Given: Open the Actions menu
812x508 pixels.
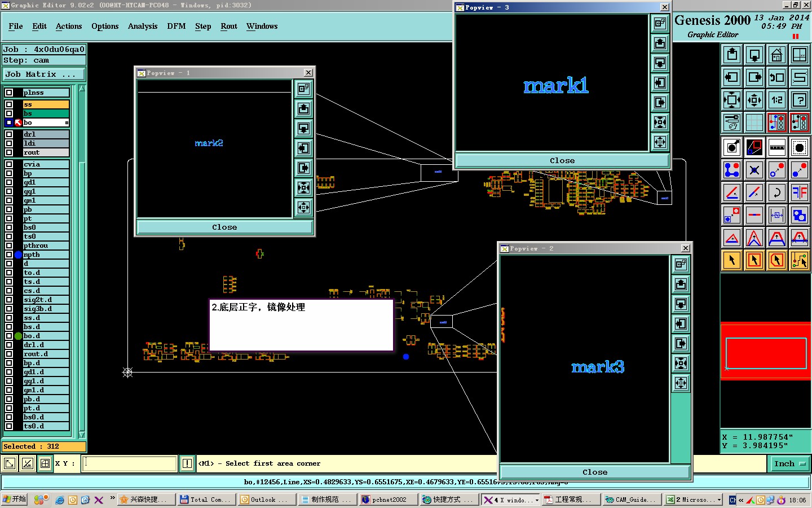Looking at the screenshot, I should (69, 26).
